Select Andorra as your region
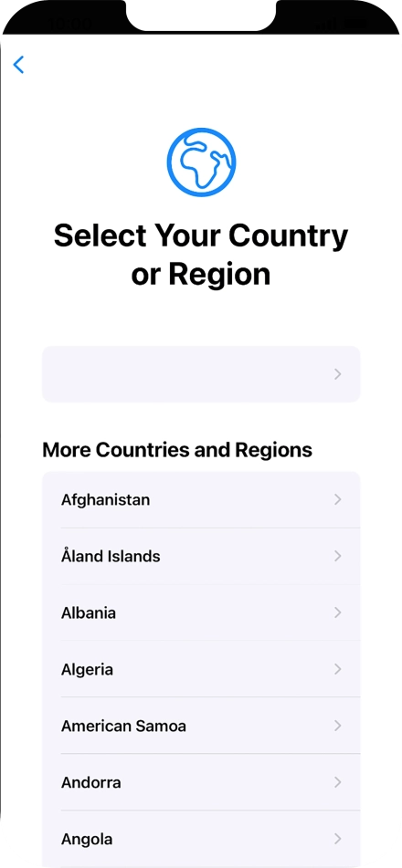This screenshot has height=868, width=402. (x=201, y=782)
